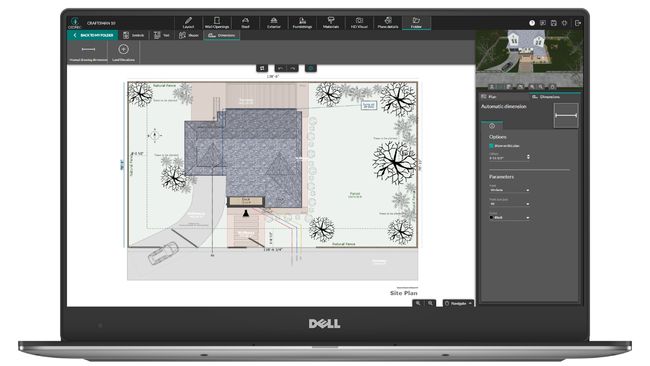Click the zoom-in magnifier under 3D preview
The width and height of the screenshot is (650, 366).
(531, 87)
